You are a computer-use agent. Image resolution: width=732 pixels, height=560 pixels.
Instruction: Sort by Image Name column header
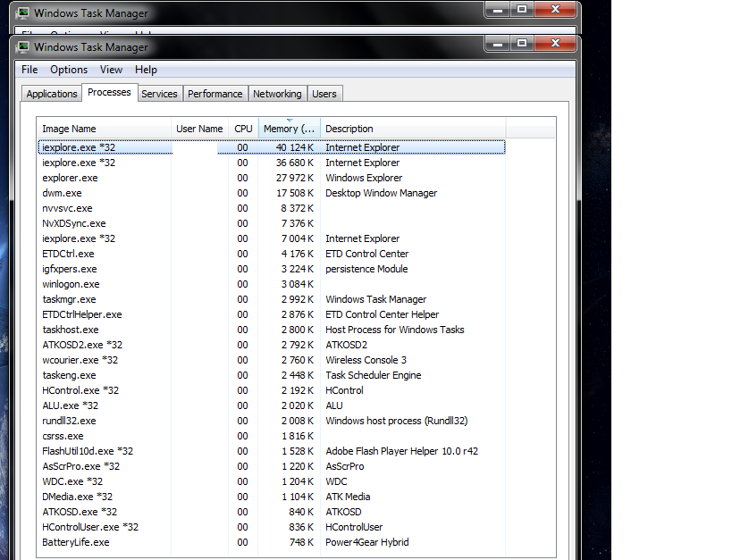pyautogui.click(x=104, y=129)
